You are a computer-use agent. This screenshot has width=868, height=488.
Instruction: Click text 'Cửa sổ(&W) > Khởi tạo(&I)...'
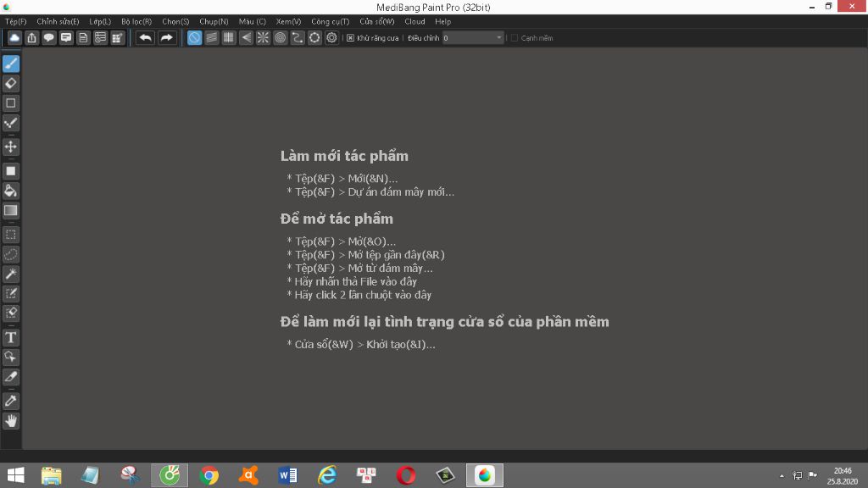pyautogui.click(x=364, y=344)
